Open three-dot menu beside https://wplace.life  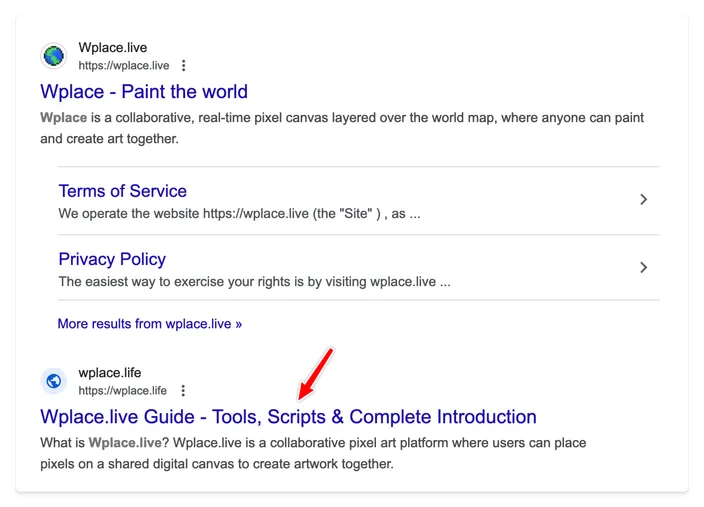[183, 391]
